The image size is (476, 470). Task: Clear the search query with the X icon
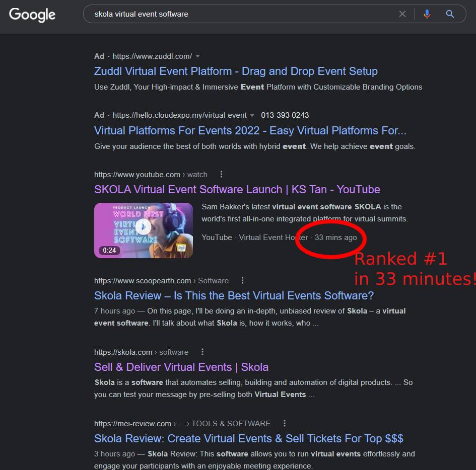coord(402,14)
